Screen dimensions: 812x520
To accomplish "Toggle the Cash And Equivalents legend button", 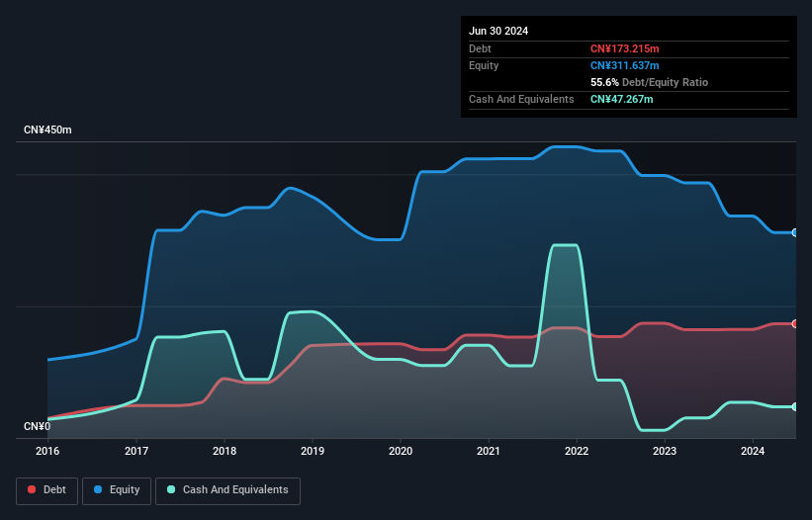I will point(227,490).
